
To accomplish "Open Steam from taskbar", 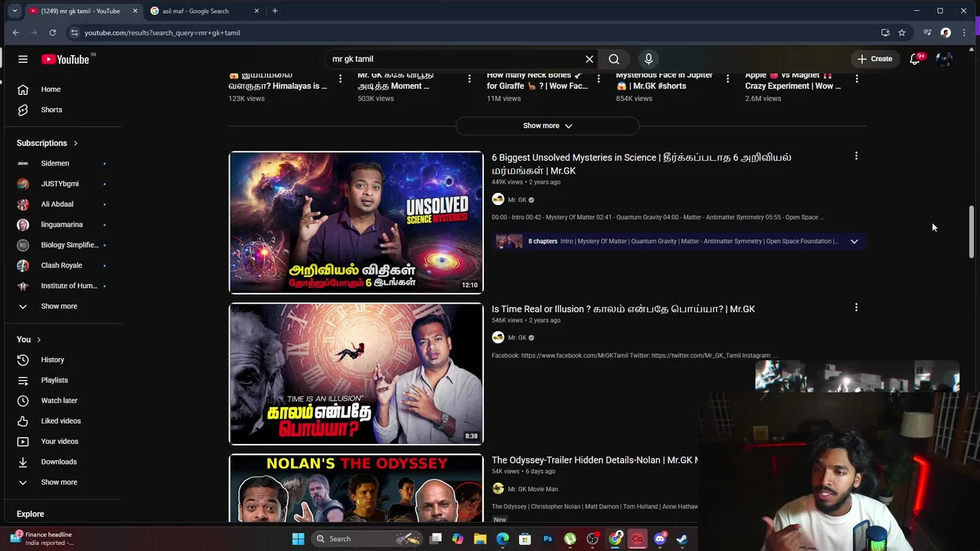I will click(682, 539).
